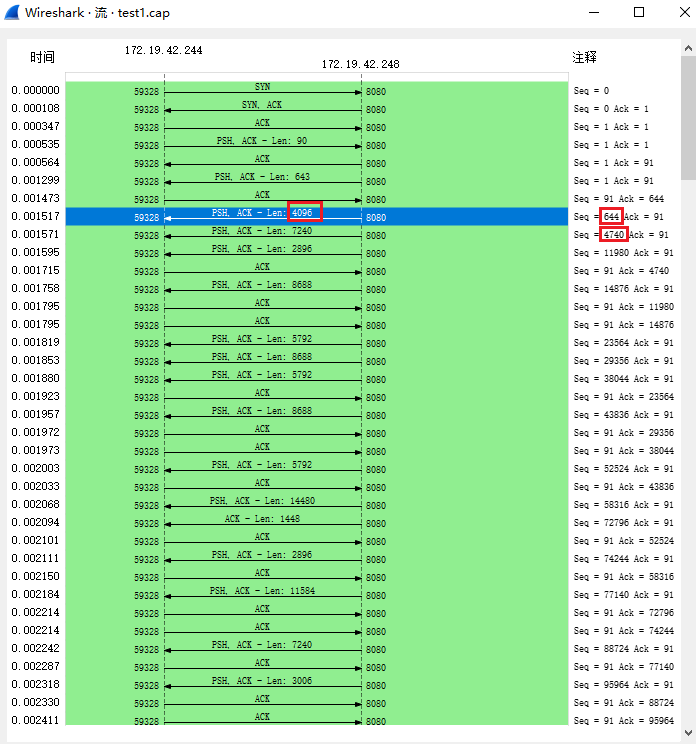
Task: Click the Wireshark shark fin title icon
Action: [x=12, y=13]
